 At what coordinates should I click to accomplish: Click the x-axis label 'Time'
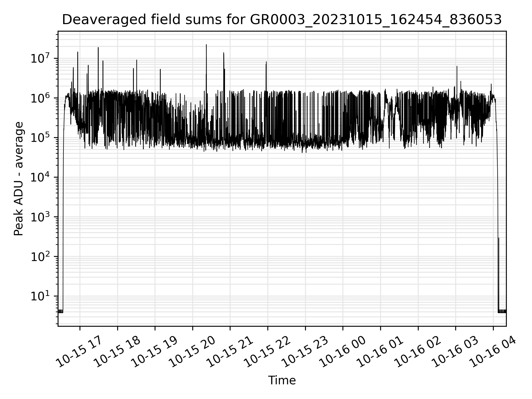282,380
